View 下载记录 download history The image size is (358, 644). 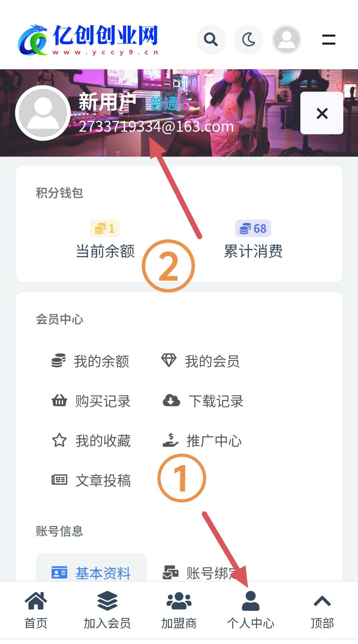pos(203,401)
